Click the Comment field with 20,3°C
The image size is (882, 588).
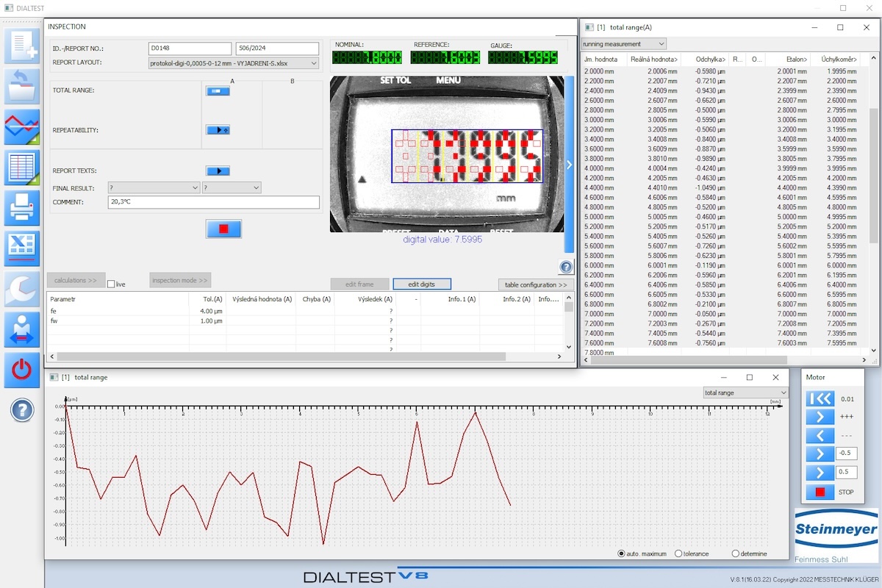[x=213, y=202]
